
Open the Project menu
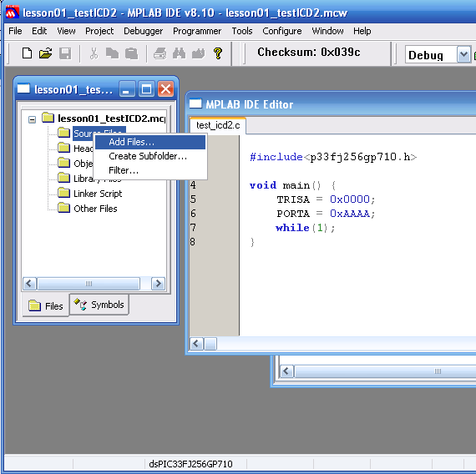point(99,31)
